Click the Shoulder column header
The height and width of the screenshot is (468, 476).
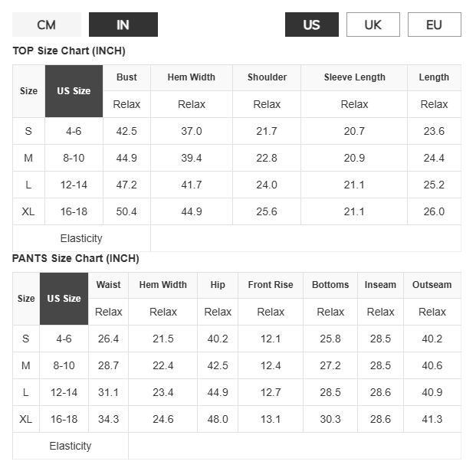[x=267, y=77]
